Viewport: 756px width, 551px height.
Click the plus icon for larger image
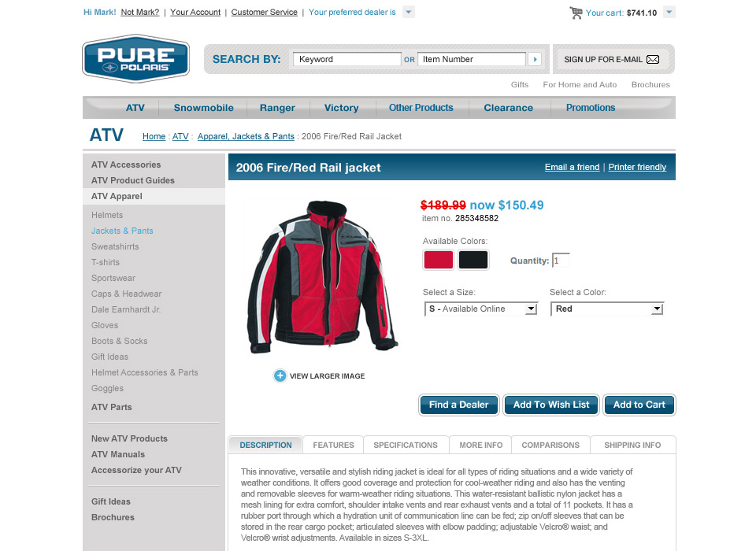[x=280, y=375]
